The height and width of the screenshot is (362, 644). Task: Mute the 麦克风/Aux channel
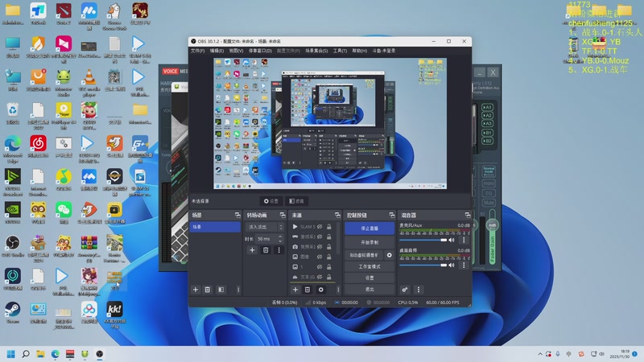(x=452, y=240)
